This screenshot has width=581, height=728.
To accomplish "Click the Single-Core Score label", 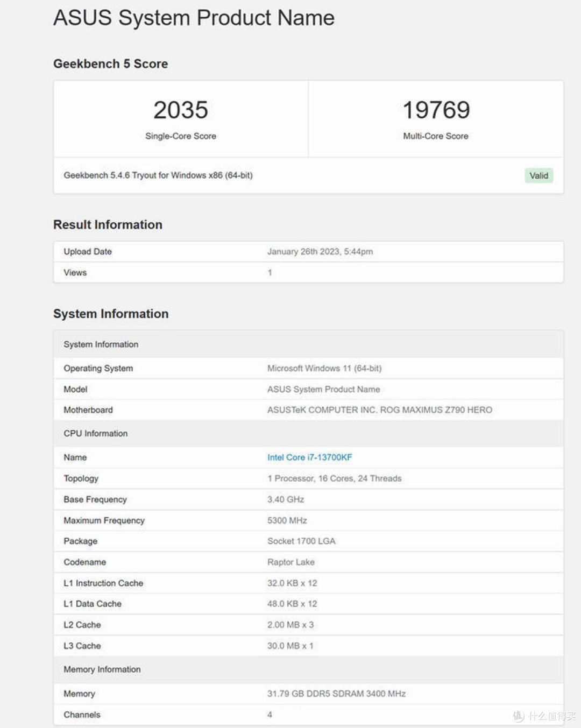I will (x=181, y=136).
